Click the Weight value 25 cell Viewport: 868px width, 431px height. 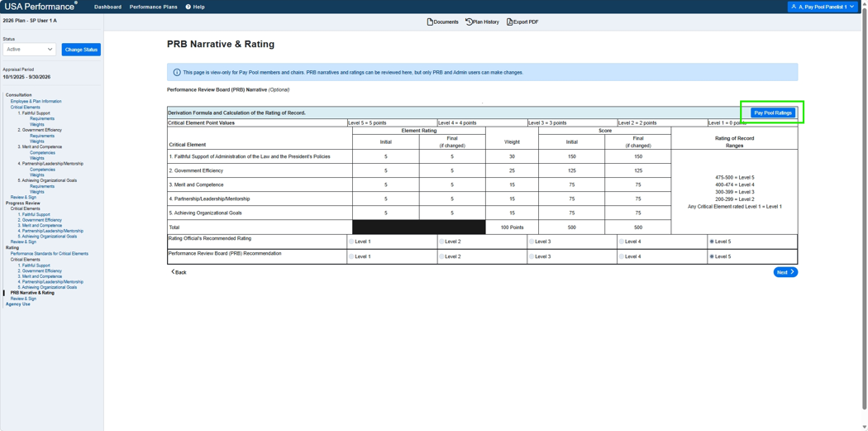[x=512, y=170]
